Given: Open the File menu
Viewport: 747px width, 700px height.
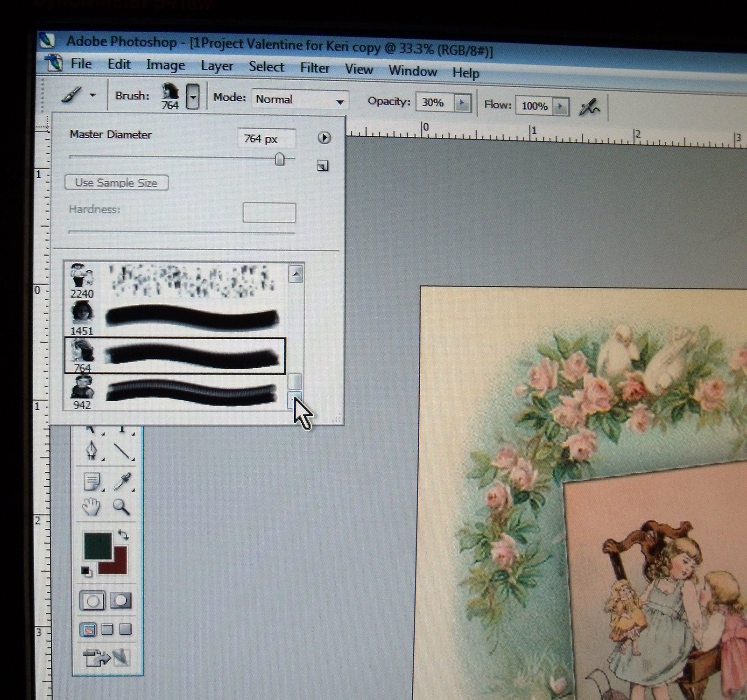Looking at the screenshot, I should point(81,63).
